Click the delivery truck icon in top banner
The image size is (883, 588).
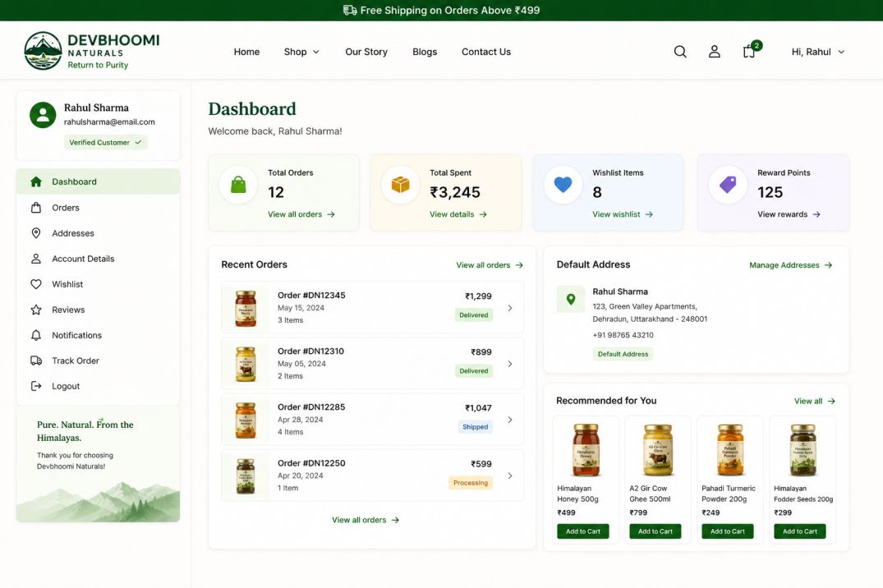point(350,10)
